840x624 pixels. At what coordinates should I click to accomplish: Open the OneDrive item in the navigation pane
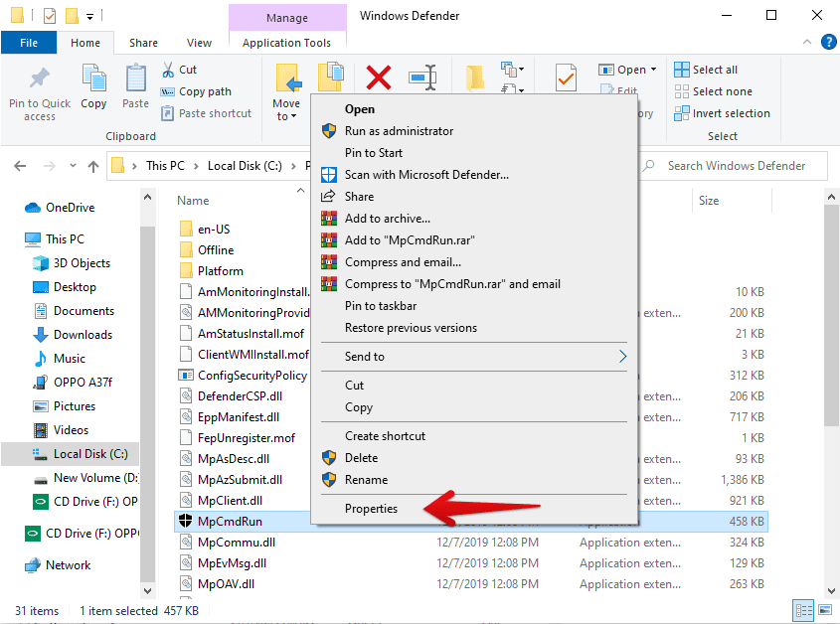[60, 208]
